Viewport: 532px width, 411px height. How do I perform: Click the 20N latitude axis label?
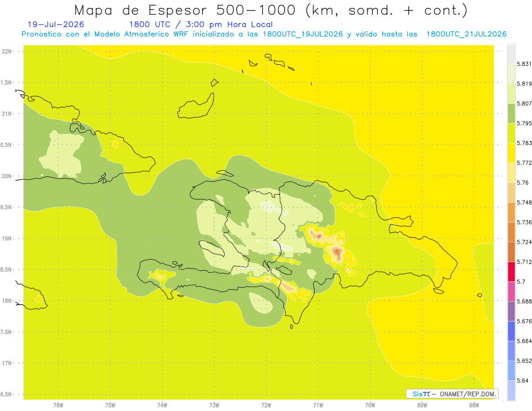tap(7, 176)
